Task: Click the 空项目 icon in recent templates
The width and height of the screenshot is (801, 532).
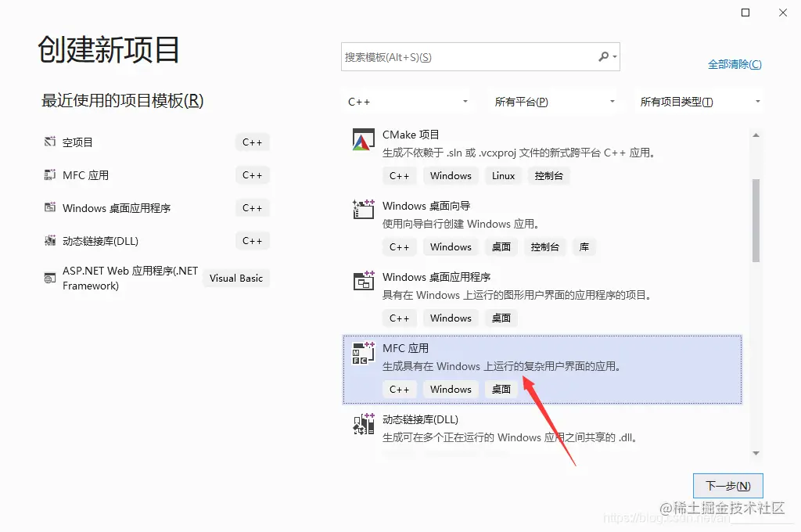Action: click(49, 142)
